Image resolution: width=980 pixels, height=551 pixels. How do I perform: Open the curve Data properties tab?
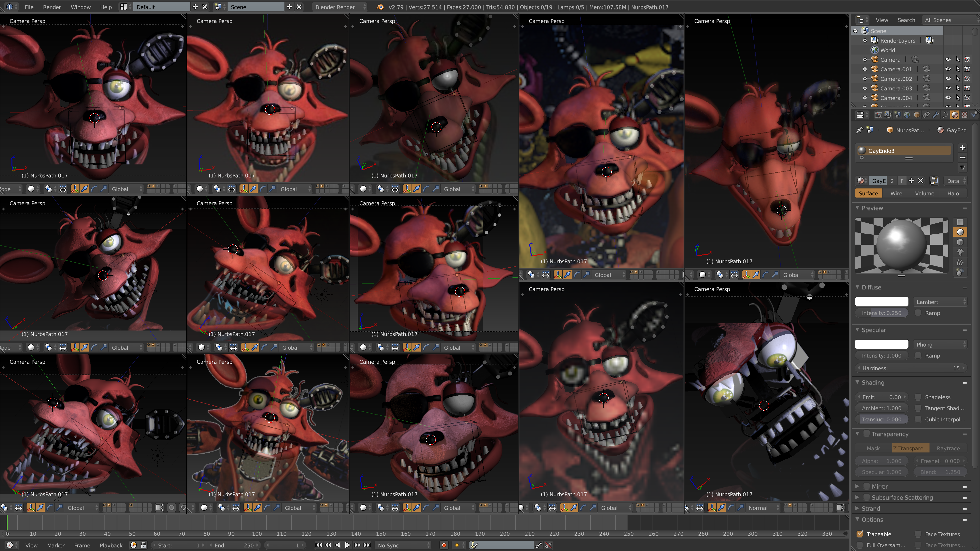pyautogui.click(x=945, y=115)
